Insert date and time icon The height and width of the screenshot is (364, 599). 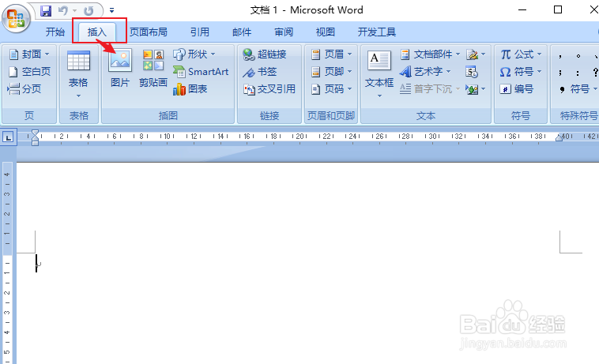click(x=472, y=72)
